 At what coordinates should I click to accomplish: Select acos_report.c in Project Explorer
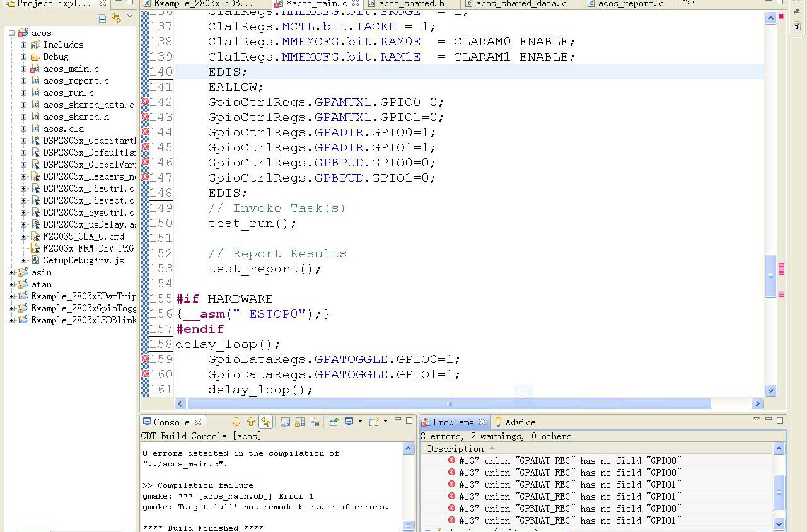tap(76, 81)
